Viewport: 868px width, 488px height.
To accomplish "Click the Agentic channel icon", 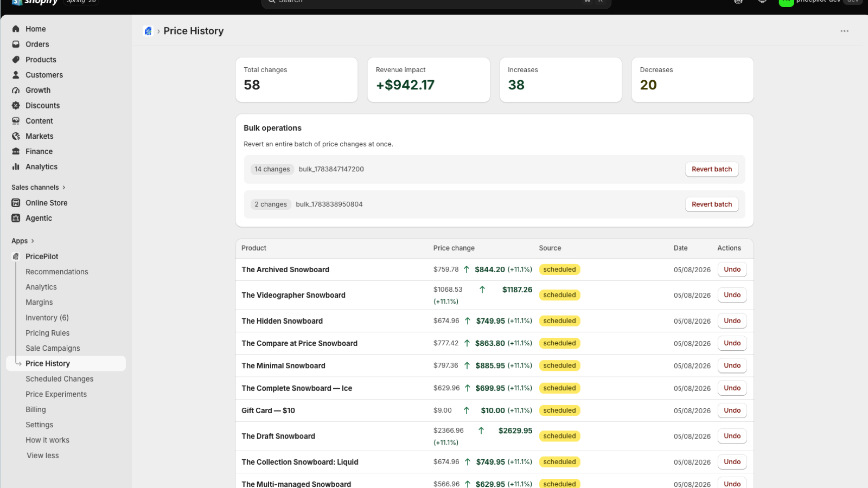I will pos(16,218).
